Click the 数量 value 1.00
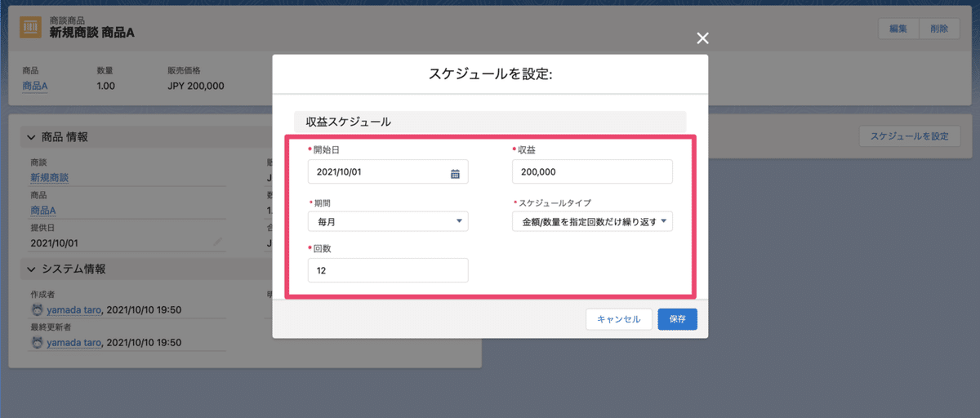 pyautogui.click(x=106, y=86)
